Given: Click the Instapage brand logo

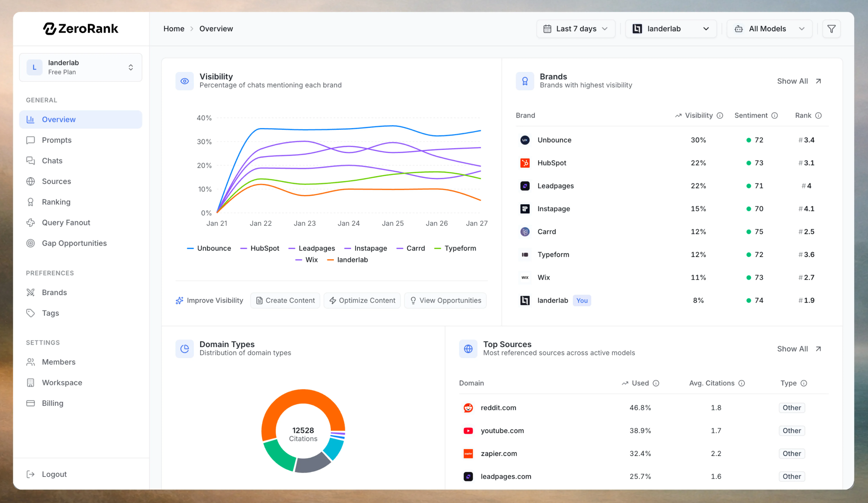Looking at the screenshot, I should tap(525, 209).
